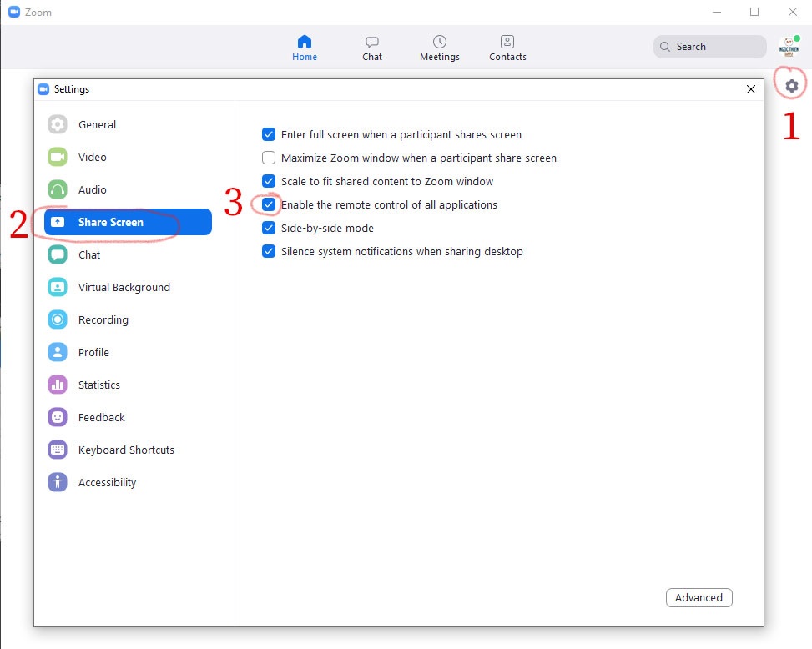The image size is (812, 649).
Task: Open the Virtual Background settings icon
Action: point(58,288)
